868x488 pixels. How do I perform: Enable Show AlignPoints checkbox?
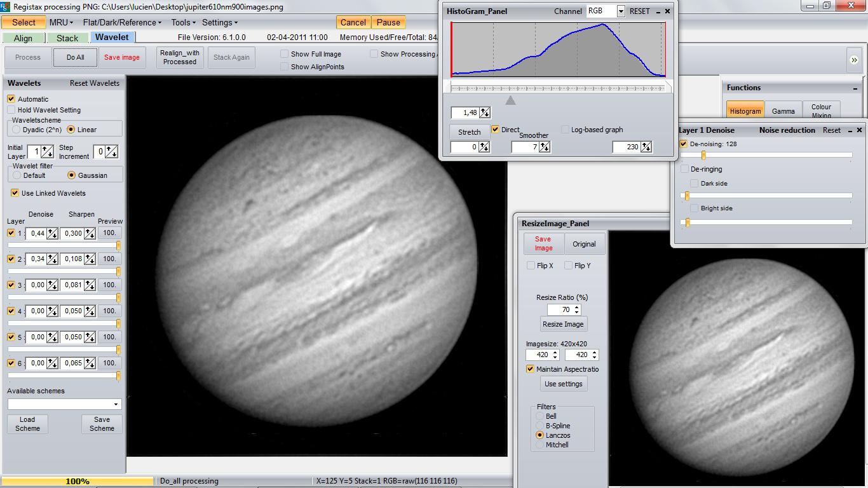(285, 67)
